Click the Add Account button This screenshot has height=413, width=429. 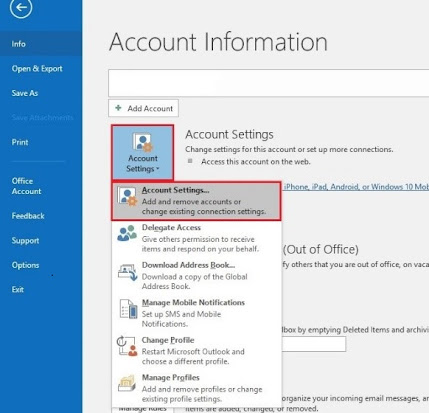[143, 108]
